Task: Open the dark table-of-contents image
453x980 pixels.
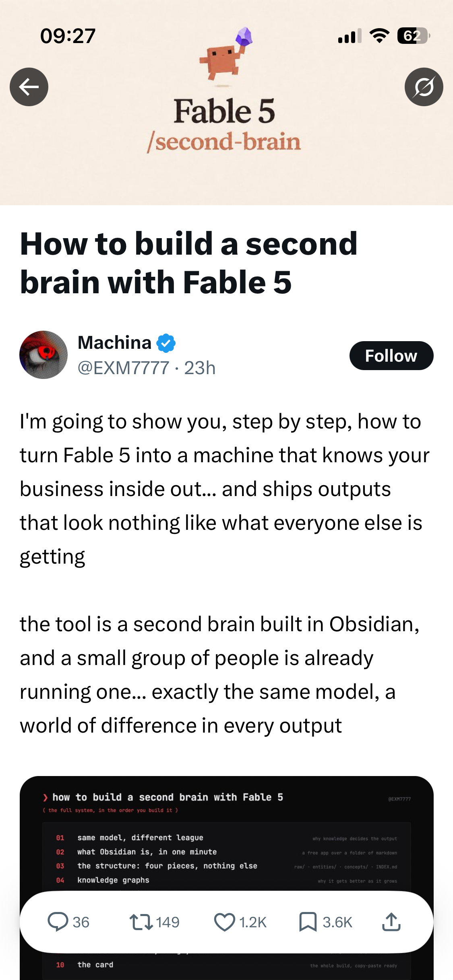Action: 227,878
